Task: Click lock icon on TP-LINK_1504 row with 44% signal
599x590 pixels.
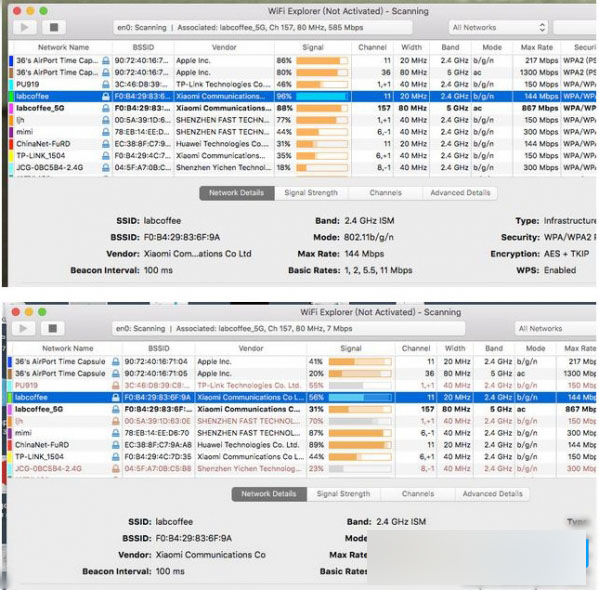Action: tap(115, 457)
